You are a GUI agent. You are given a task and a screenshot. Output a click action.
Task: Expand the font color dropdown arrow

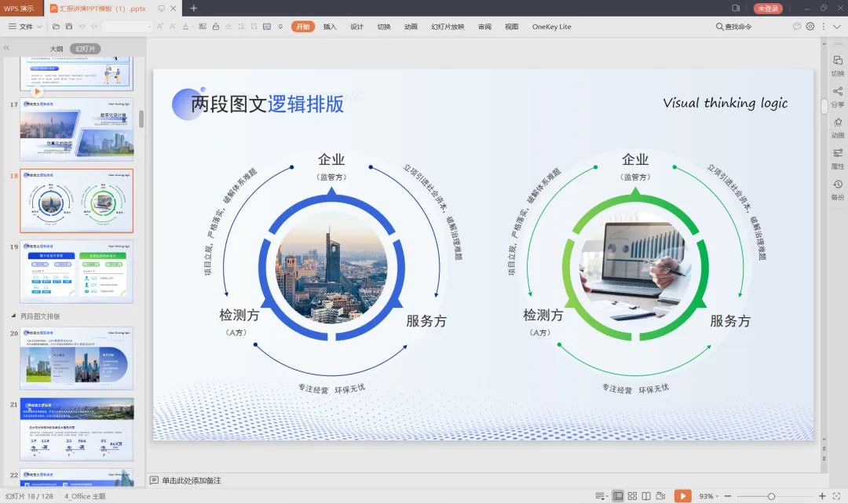click(x=192, y=27)
